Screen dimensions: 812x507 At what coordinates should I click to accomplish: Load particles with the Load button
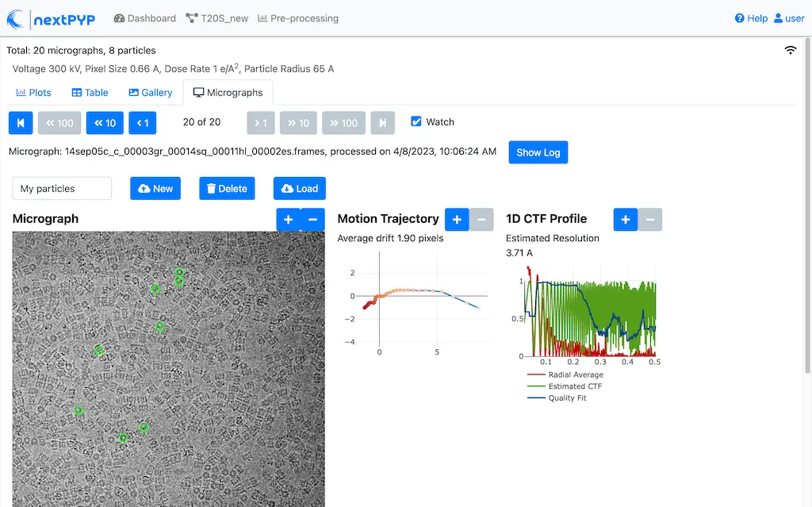(x=299, y=188)
